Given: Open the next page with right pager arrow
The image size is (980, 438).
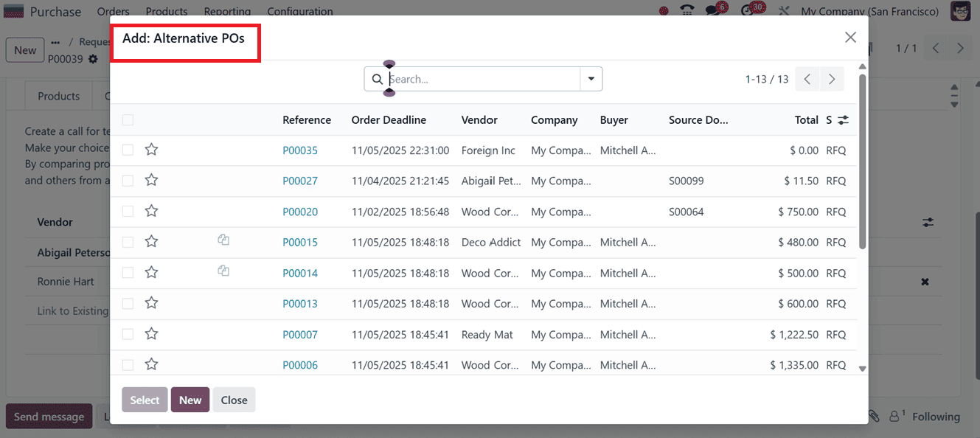Looking at the screenshot, I should (x=832, y=79).
